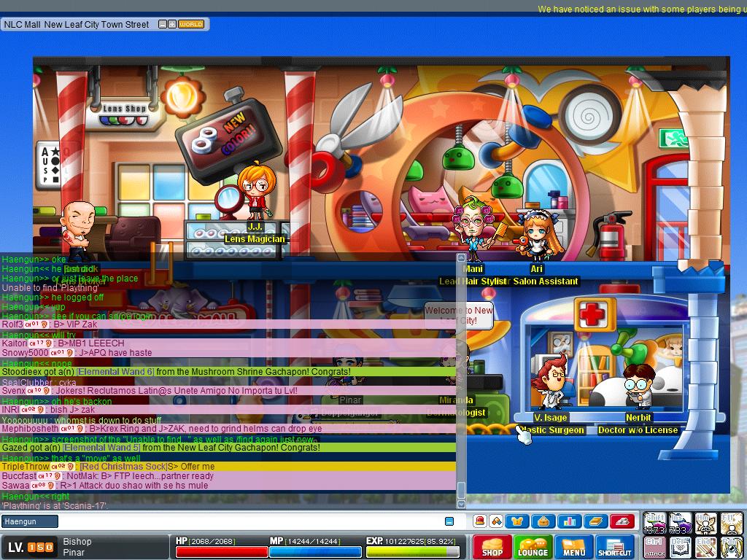Click the red HP gauge bar
The width and height of the screenshot is (747, 560).
pos(222,551)
